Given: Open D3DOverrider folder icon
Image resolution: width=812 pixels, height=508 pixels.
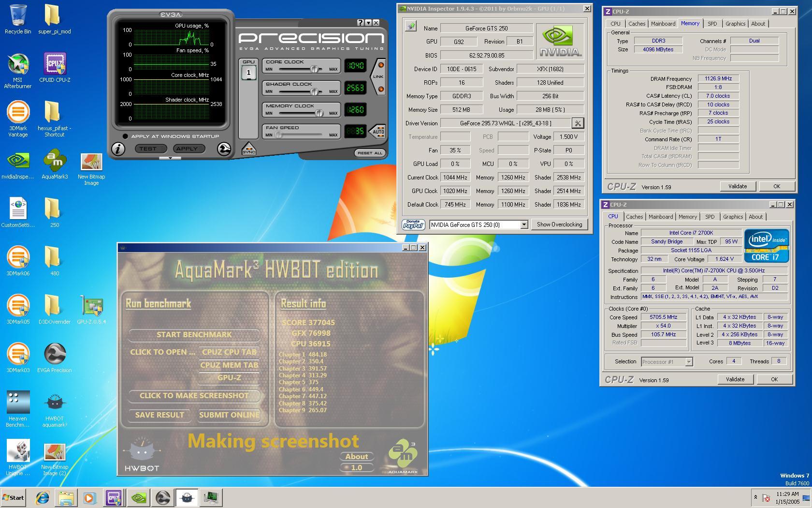Looking at the screenshot, I should [x=54, y=310].
